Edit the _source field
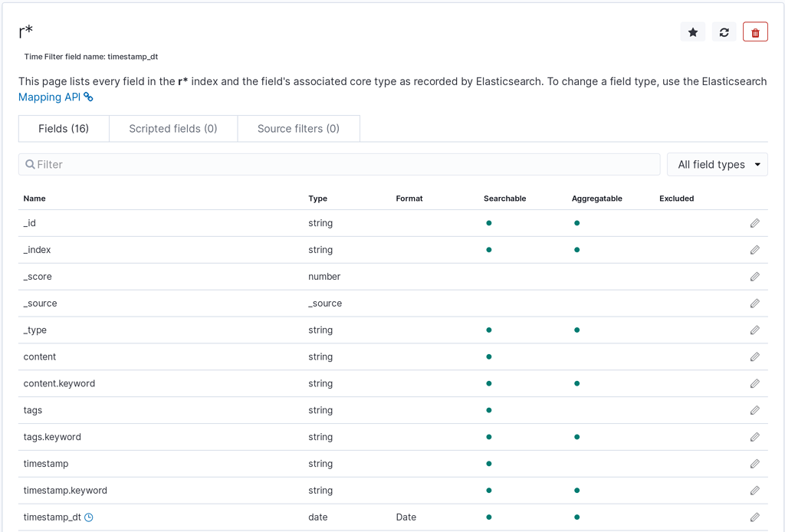 point(754,303)
